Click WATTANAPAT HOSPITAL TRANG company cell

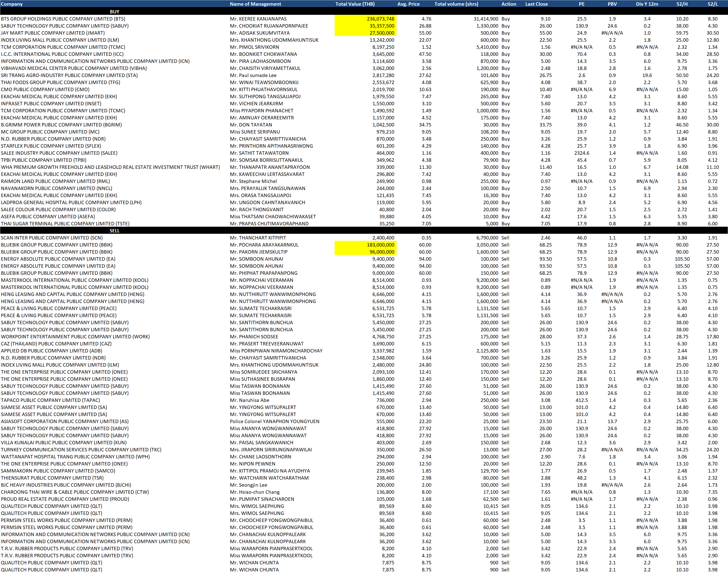click(x=75, y=457)
